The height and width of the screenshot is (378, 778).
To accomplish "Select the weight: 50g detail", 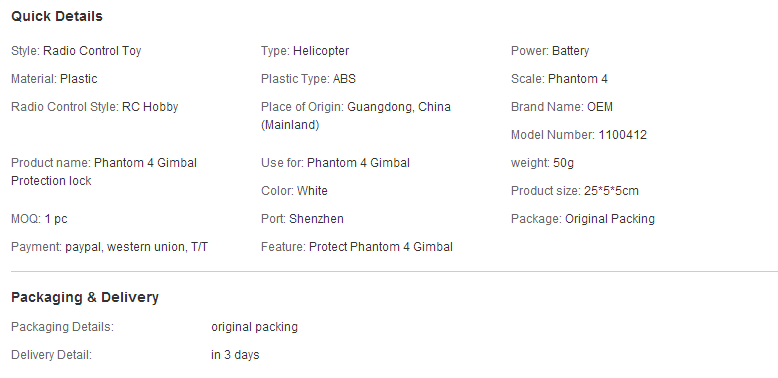I will [542, 163].
